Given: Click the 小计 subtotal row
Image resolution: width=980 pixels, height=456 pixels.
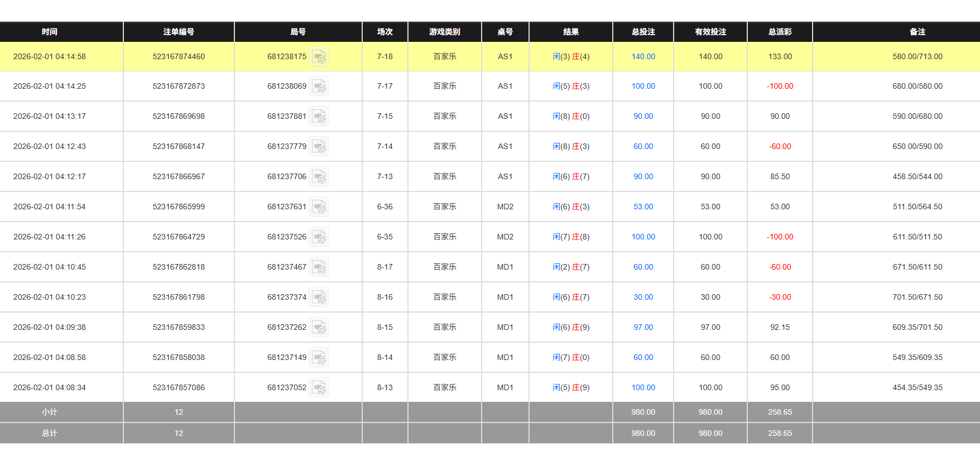Looking at the screenshot, I should coord(50,412).
